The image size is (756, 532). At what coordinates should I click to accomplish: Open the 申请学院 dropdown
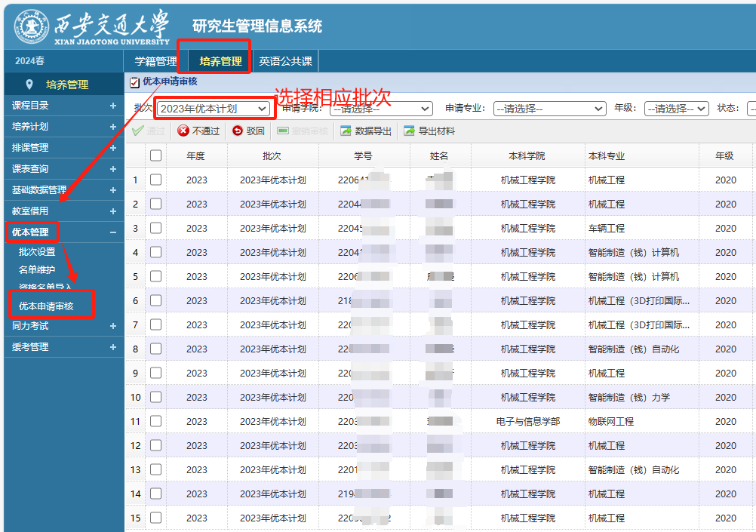point(381,109)
